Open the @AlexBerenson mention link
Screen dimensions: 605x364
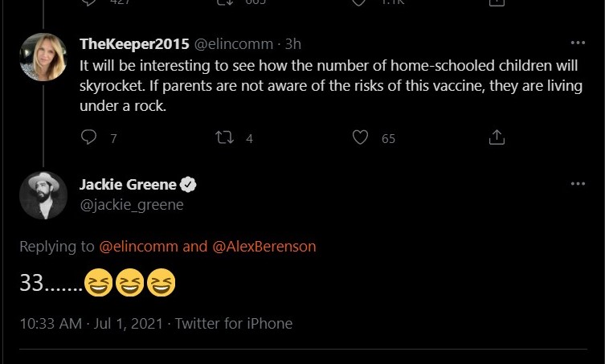pyautogui.click(x=264, y=247)
